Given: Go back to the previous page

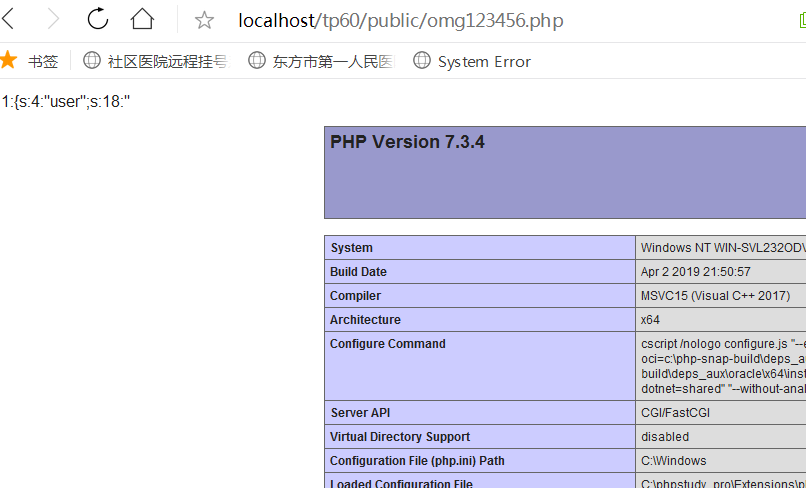Looking at the screenshot, I should point(9,19).
